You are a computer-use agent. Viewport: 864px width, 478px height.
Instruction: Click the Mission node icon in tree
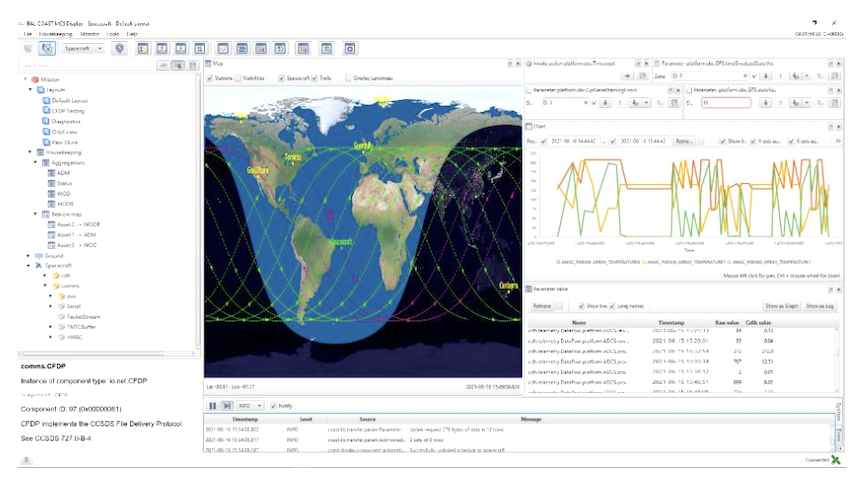click(x=36, y=78)
